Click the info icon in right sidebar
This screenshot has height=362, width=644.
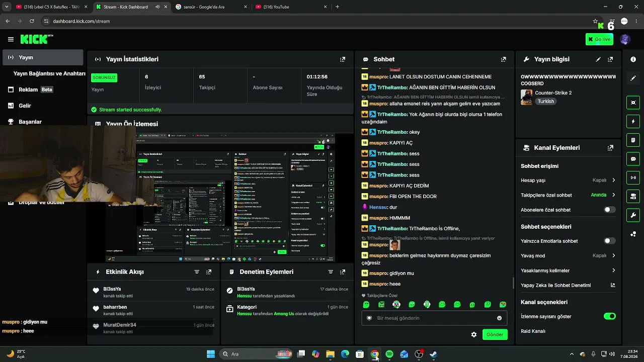[633, 59]
